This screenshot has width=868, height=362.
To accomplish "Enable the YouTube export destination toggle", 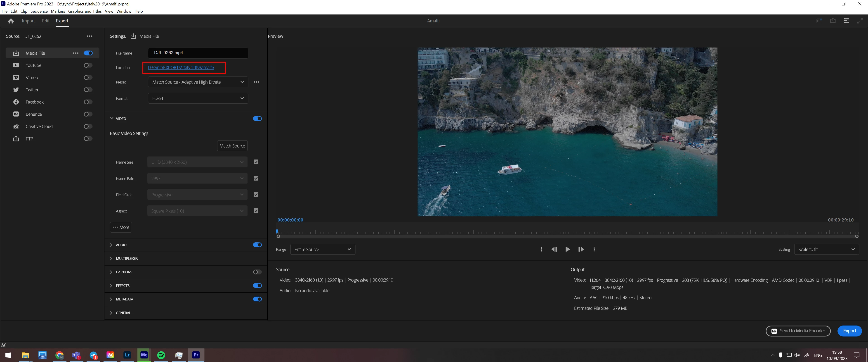I will (88, 65).
